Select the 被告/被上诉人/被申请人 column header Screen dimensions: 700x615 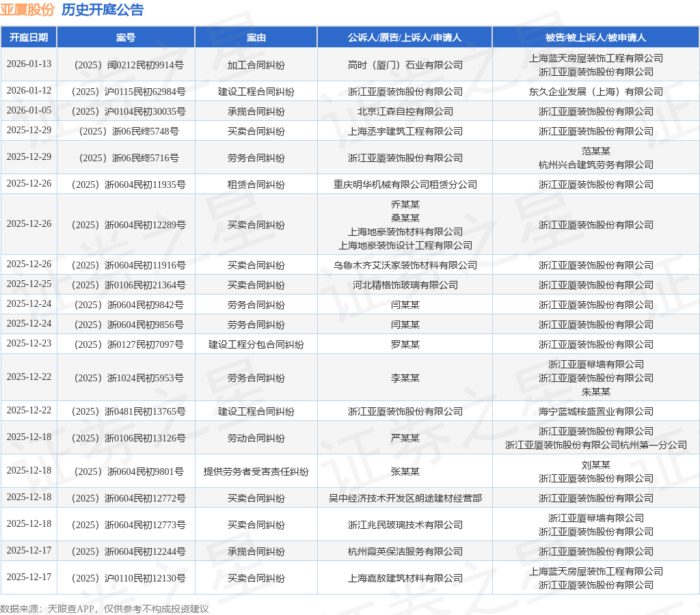[595, 38]
